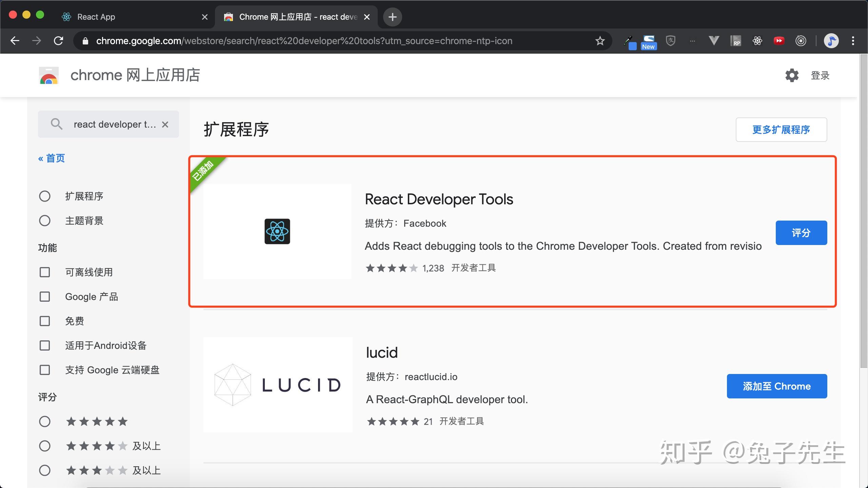Open the Vue devtools extension icon
This screenshot has height=488, width=868.
coord(713,40)
